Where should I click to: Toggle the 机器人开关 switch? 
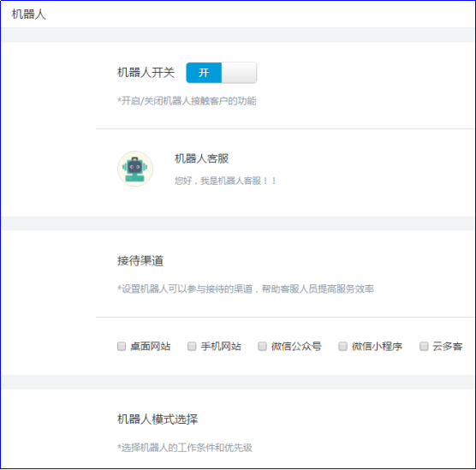[x=221, y=73]
